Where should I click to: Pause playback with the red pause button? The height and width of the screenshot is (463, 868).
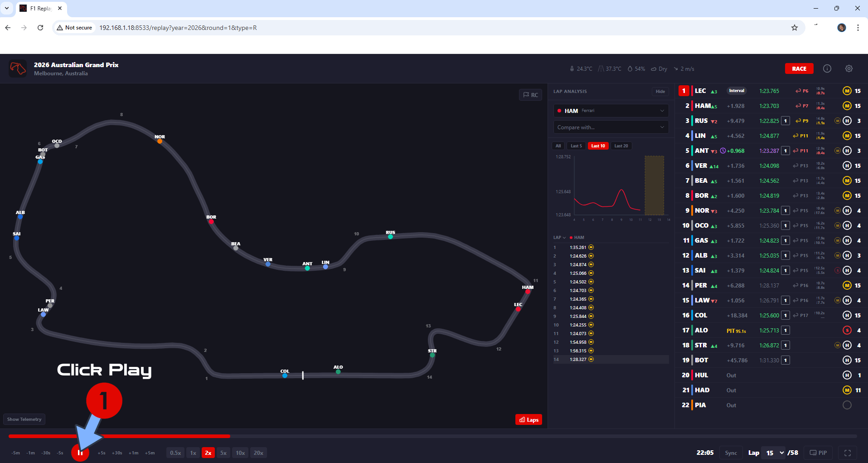[80, 452]
